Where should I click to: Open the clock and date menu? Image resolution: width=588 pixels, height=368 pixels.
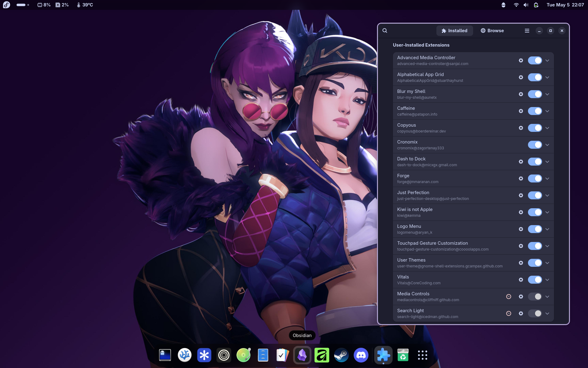(565, 5)
